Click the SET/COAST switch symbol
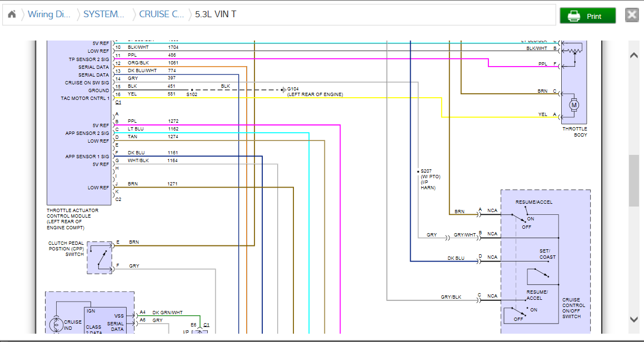 (538, 275)
